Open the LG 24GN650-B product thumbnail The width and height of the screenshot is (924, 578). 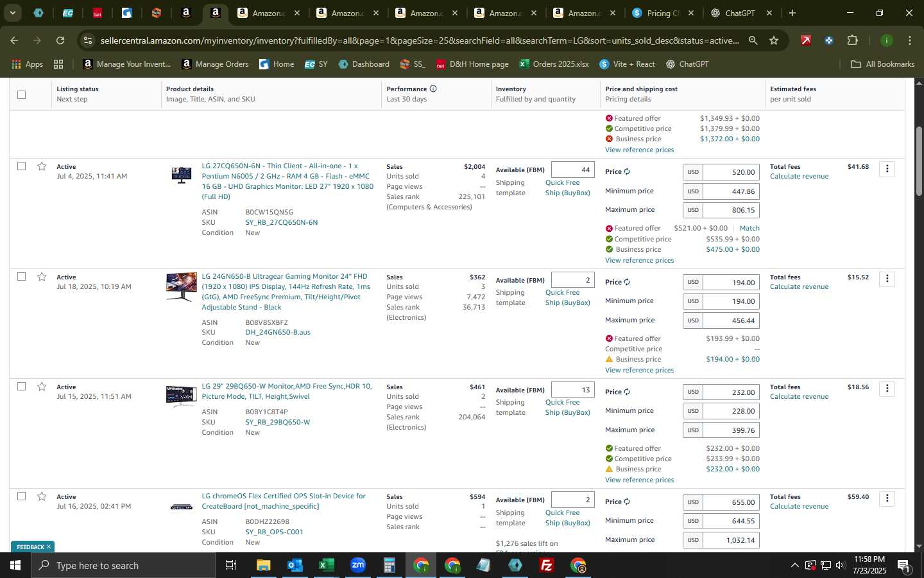coord(182,287)
